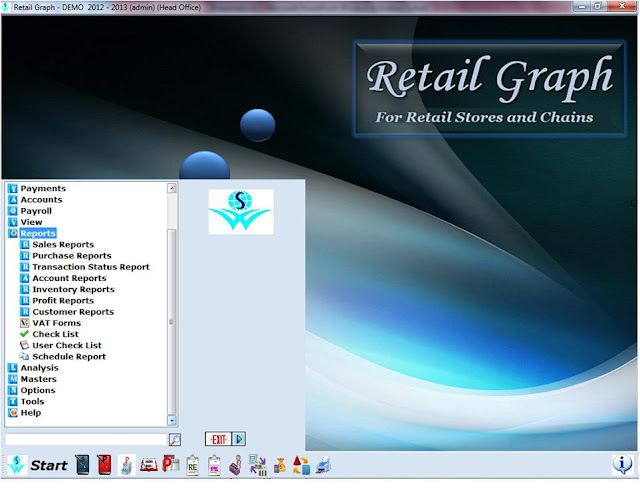Click the money bag toolbar icon
The image size is (640, 495).
pos(280,466)
